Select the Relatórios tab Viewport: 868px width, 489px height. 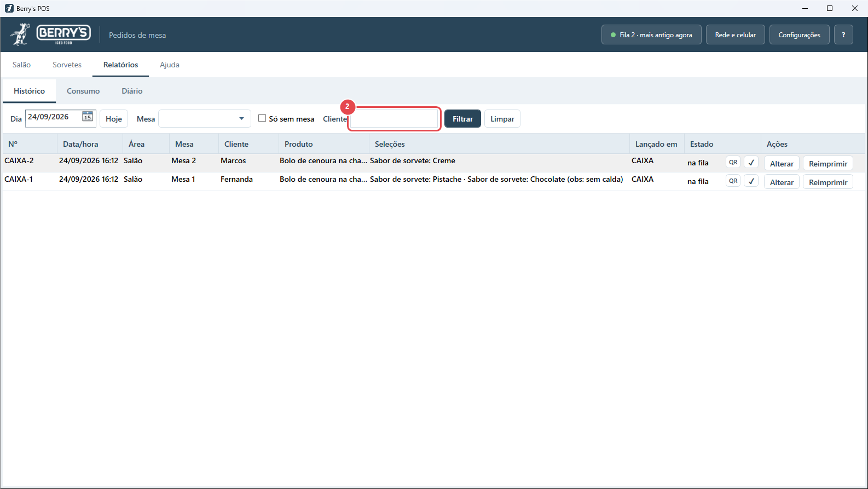(120, 65)
